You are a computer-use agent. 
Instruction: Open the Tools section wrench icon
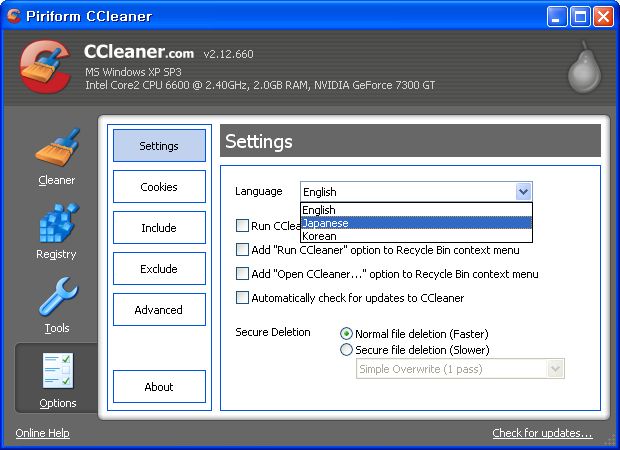(59, 297)
